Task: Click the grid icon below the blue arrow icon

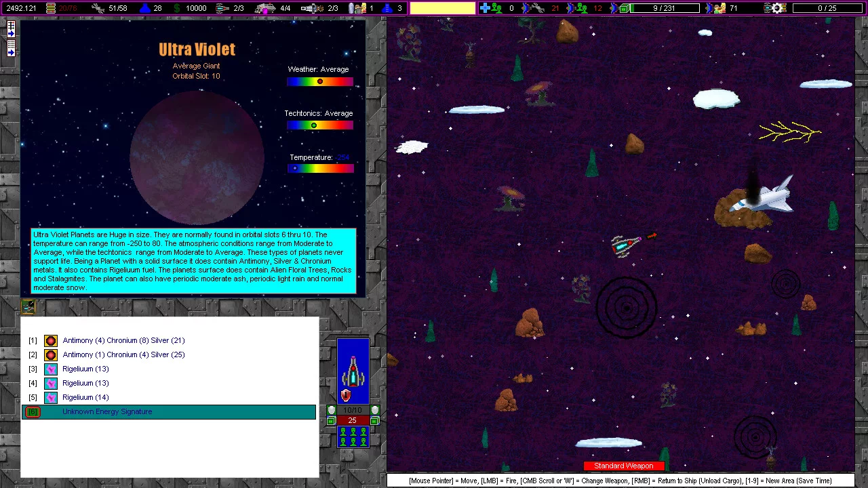Action: point(11,48)
